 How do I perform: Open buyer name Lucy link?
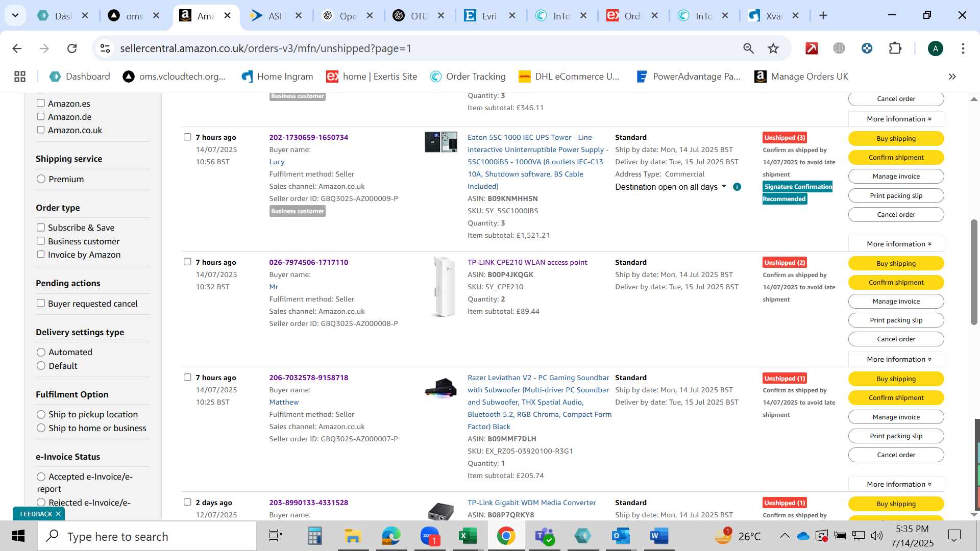pyautogui.click(x=277, y=162)
